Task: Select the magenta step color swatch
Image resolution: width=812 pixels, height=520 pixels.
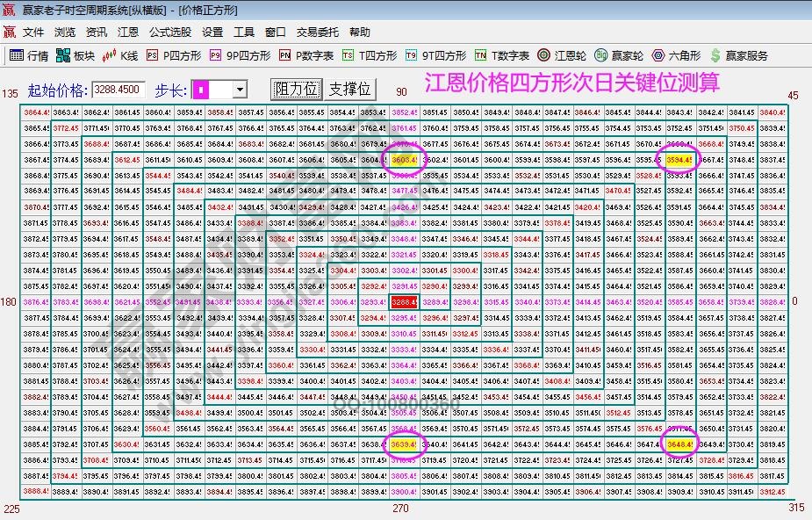Action: pos(203,89)
